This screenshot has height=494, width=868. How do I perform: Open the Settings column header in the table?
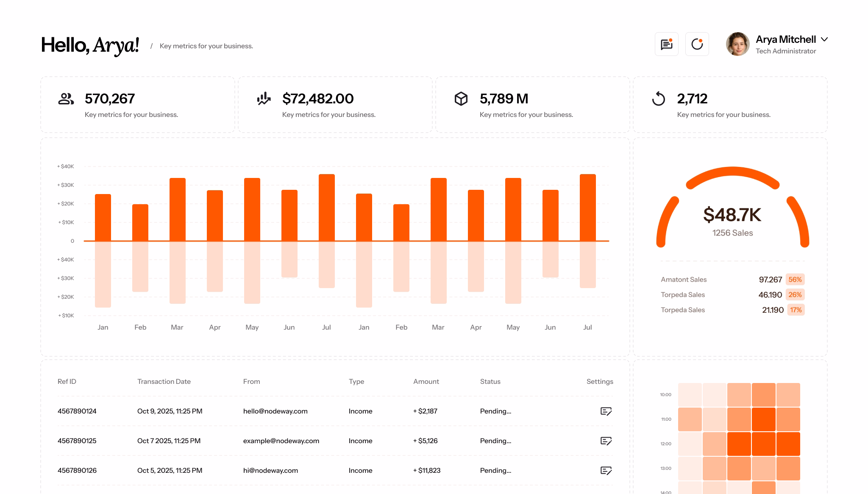(599, 381)
